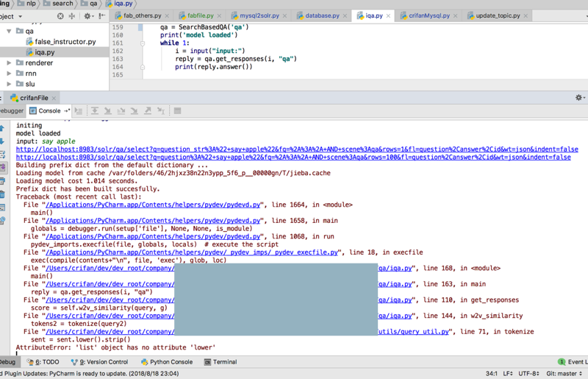588x379 pixels.
Task: Click the Run to Cursor icon
Action: (x=161, y=111)
